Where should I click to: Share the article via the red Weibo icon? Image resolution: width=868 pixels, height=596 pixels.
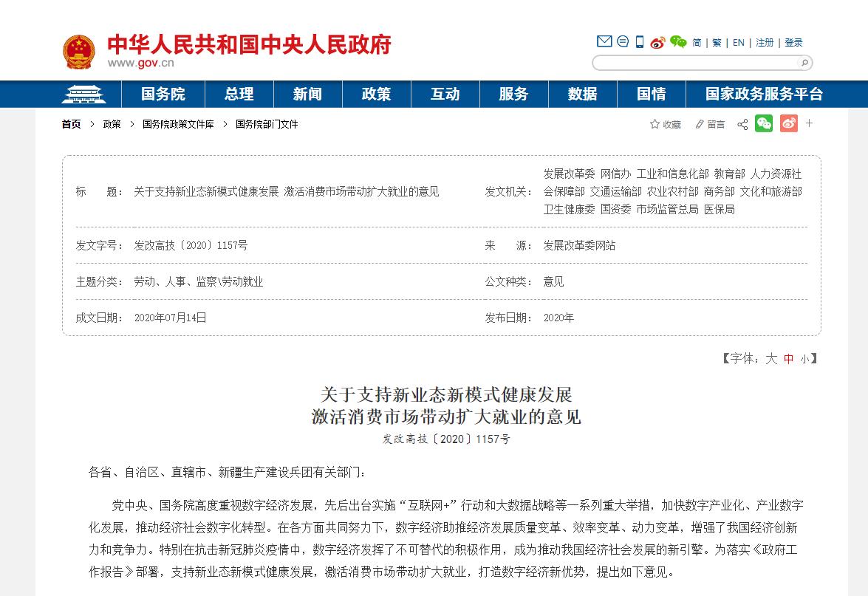tap(789, 123)
